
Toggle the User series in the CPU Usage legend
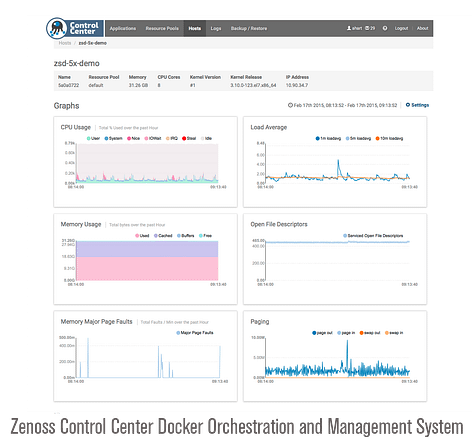click(93, 138)
